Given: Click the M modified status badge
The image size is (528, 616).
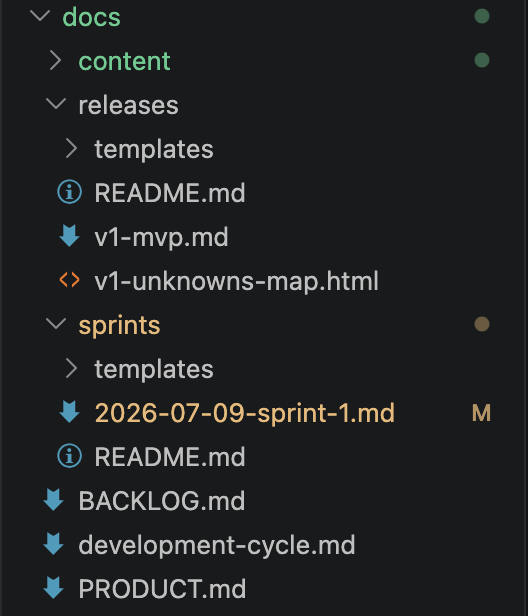Looking at the screenshot, I should coord(482,413).
